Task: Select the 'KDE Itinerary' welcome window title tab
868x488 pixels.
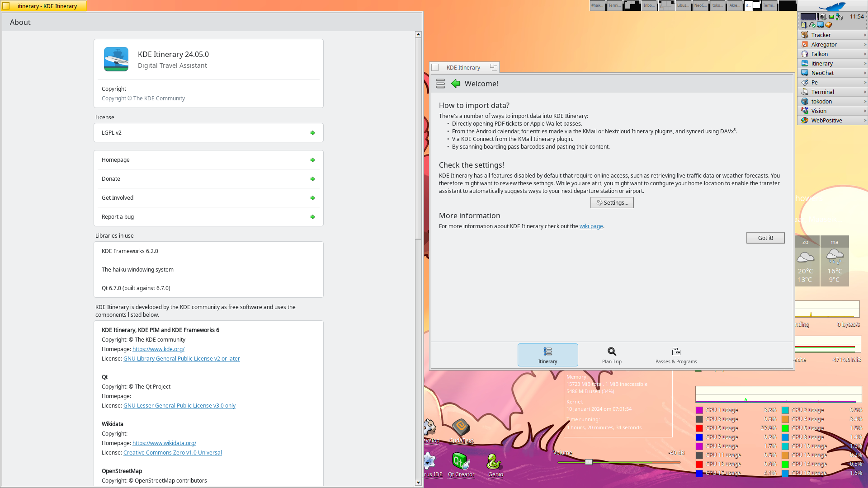Action: (x=464, y=67)
